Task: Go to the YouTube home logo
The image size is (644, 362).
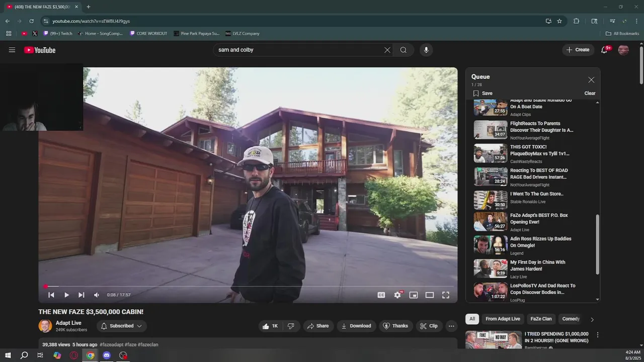Action: [40, 50]
